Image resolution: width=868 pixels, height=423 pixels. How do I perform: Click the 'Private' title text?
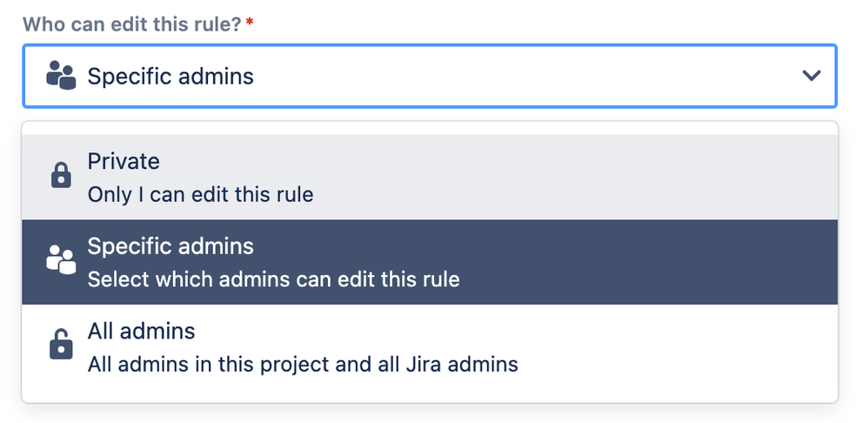124,162
